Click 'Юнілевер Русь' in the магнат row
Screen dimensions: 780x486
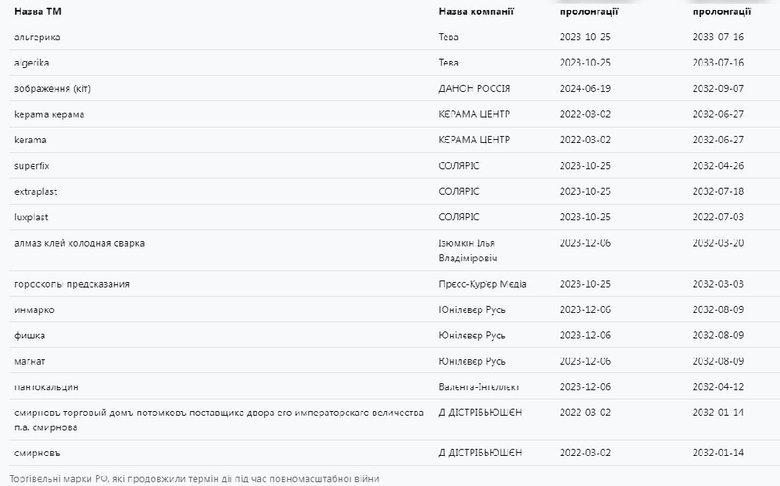click(472, 362)
